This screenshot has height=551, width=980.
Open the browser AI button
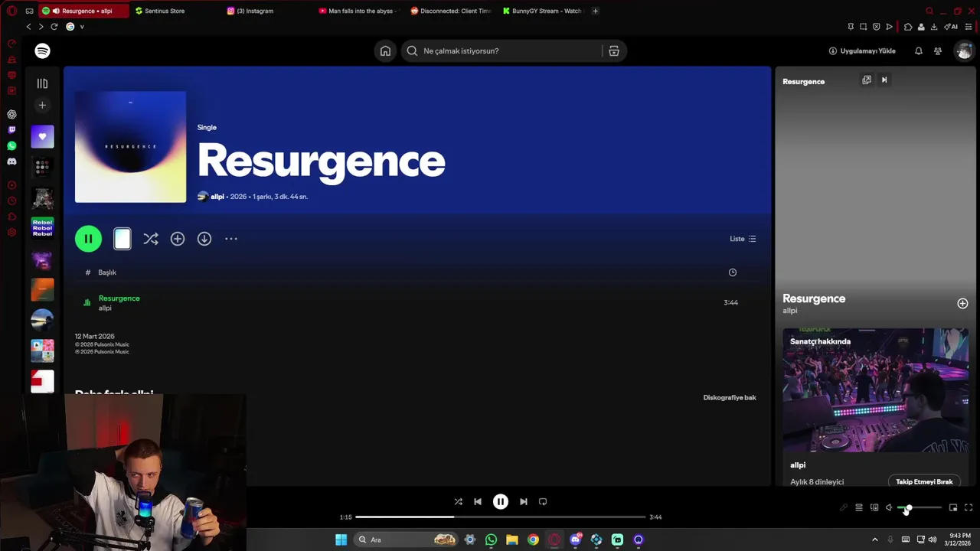click(951, 27)
